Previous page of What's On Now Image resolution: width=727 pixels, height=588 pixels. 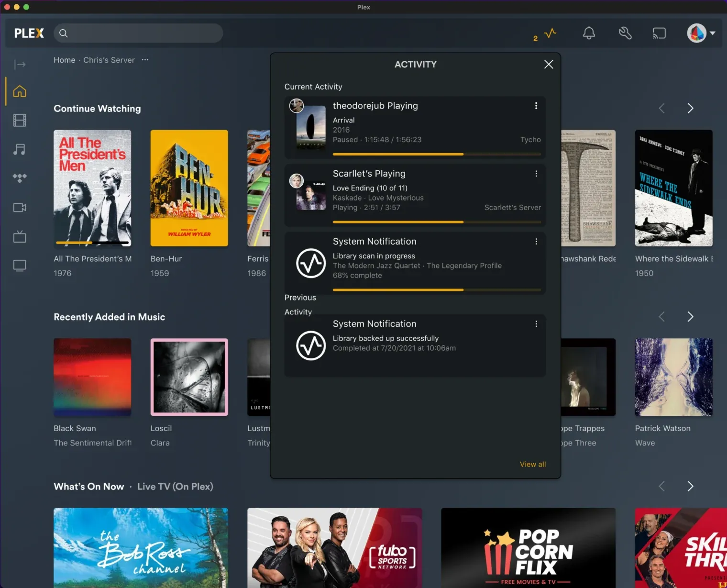[661, 486]
